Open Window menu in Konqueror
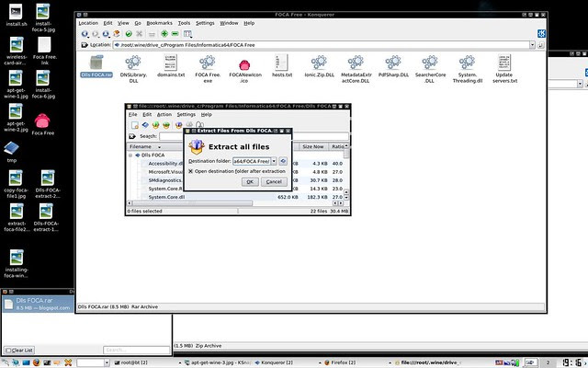588x368 pixels. (229, 23)
